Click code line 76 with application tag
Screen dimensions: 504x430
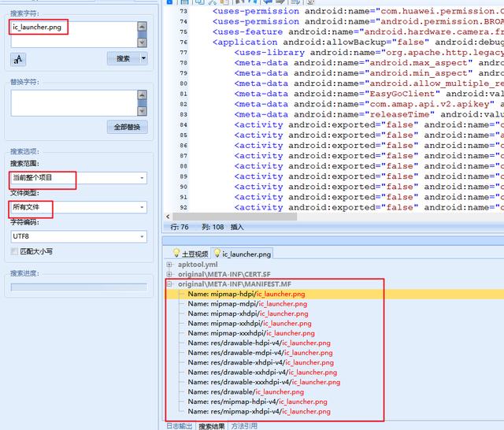[x=358, y=42]
